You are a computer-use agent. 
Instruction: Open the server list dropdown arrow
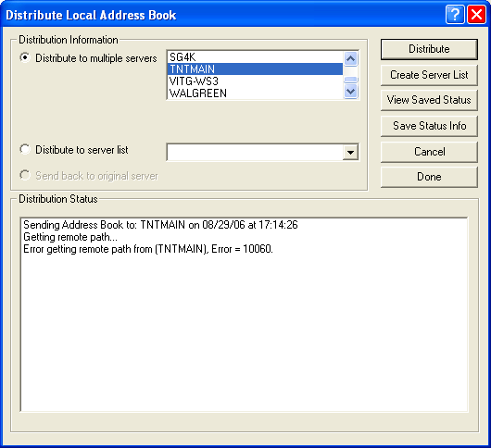tap(350, 153)
